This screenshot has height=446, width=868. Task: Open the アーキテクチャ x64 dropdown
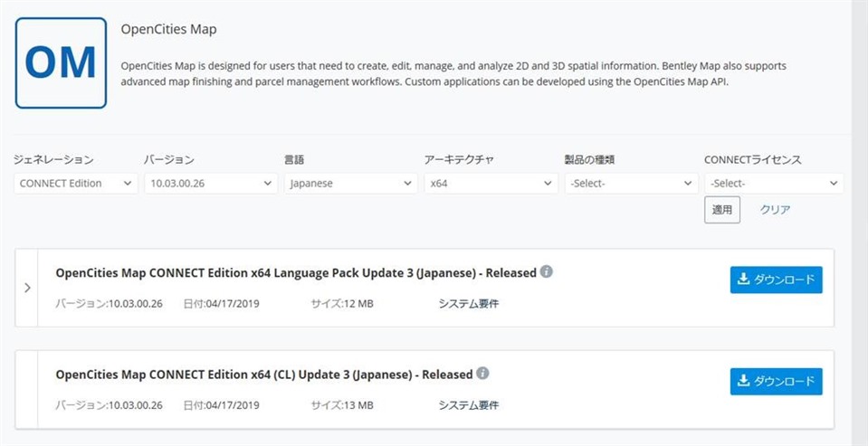coord(491,183)
